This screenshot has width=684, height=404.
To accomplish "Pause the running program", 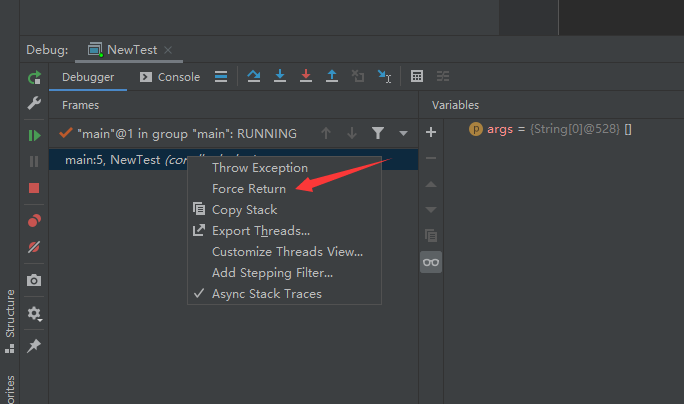I will [x=34, y=162].
